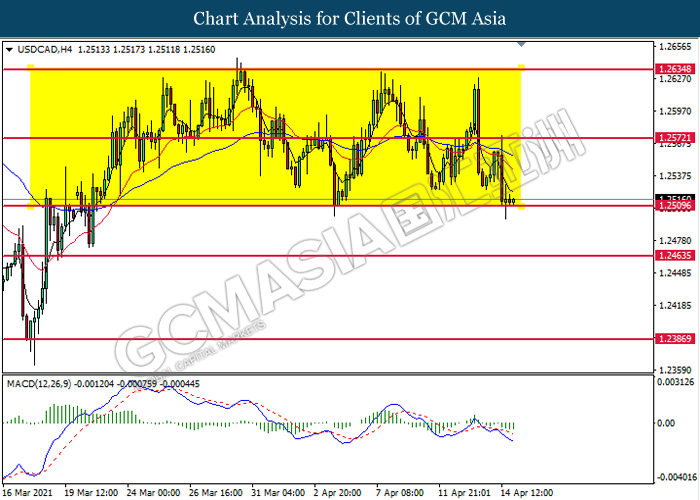Click the 14 Apr 12:00 time label
Image resolution: width=700 pixels, height=500 pixels.
click(x=527, y=493)
